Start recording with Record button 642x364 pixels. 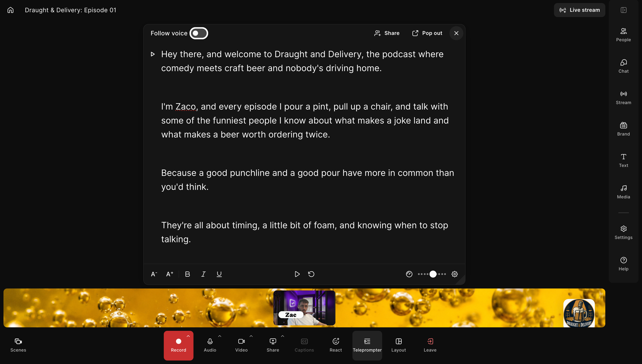click(178, 345)
